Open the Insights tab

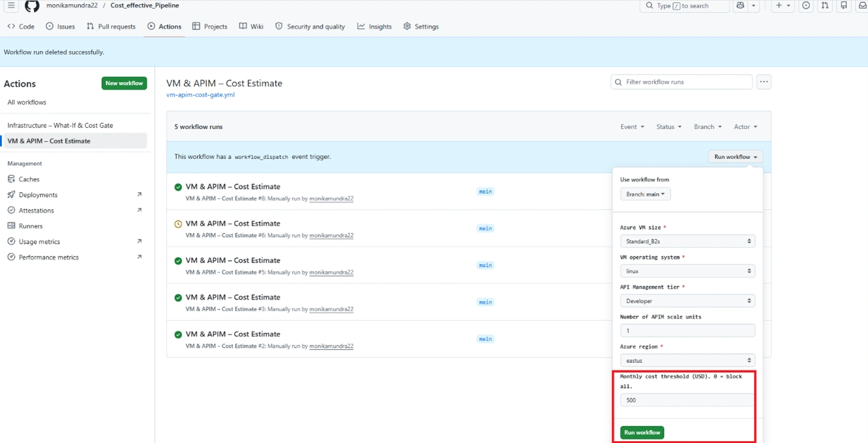point(374,27)
